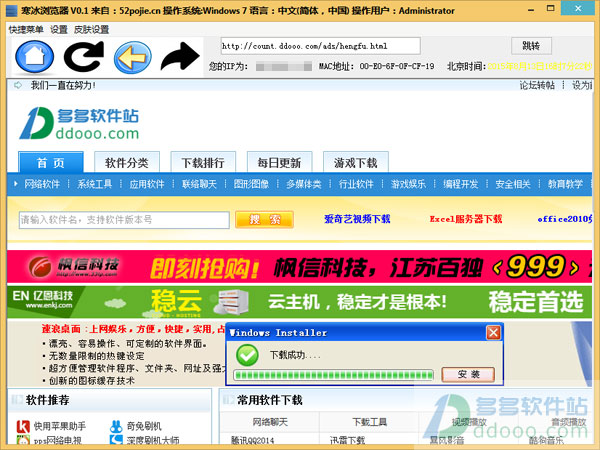Viewport: 600px width, 450px height.
Task: Click the orange 搜索 button
Action: [264, 220]
